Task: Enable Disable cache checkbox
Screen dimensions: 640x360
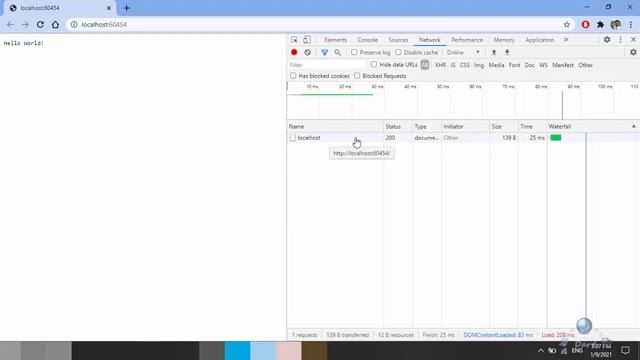Action: [398, 52]
